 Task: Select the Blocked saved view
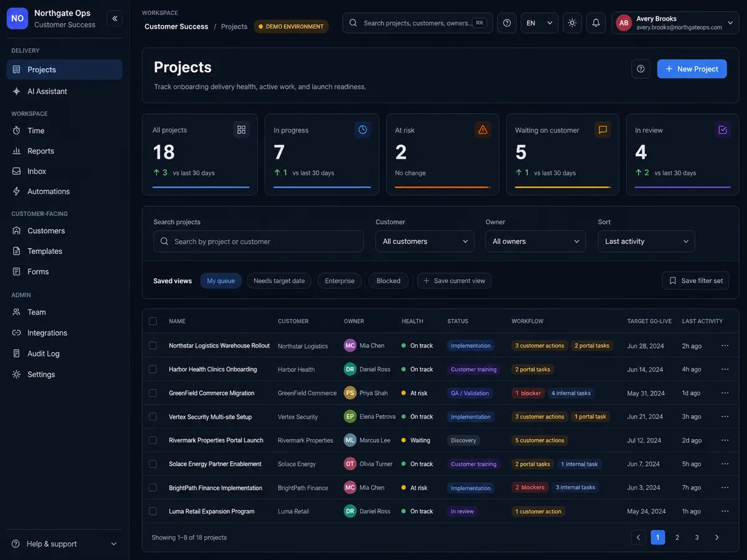pos(388,281)
